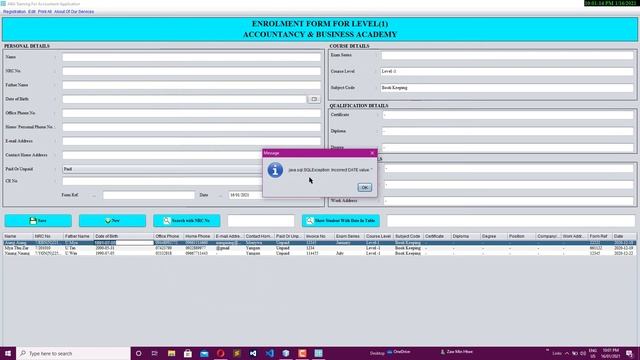Viewport: 640px width, 360px height.
Task: Click the Name input field
Action: 191,57
